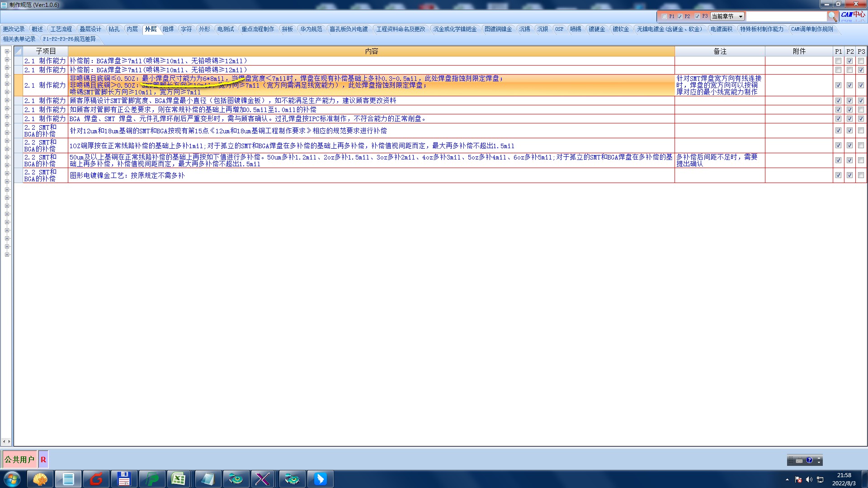Click the red R button beside 公共用户
This screenshot has width=868, height=488.
[x=43, y=460]
